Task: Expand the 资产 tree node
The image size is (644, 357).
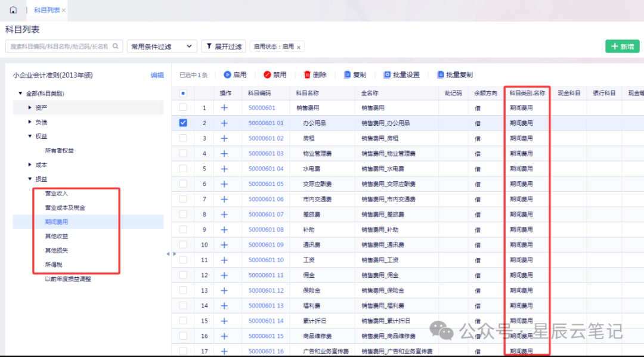Action: coord(30,107)
